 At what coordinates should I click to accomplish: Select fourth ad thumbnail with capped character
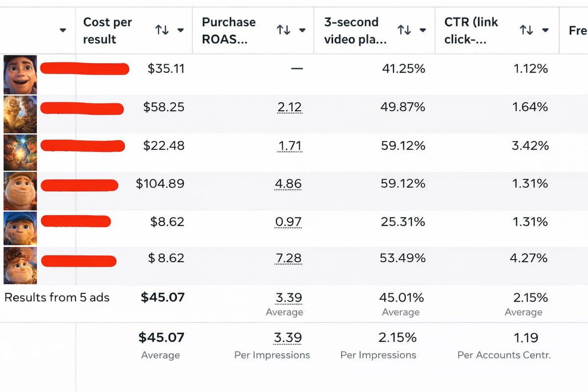click(20, 191)
